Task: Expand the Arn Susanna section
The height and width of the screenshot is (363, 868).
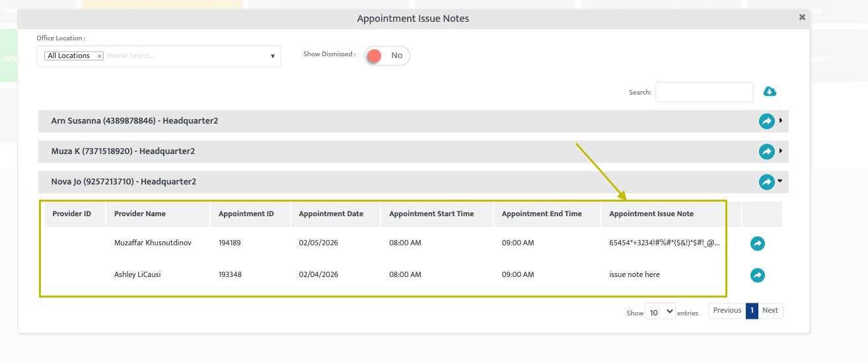Action: [x=781, y=121]
